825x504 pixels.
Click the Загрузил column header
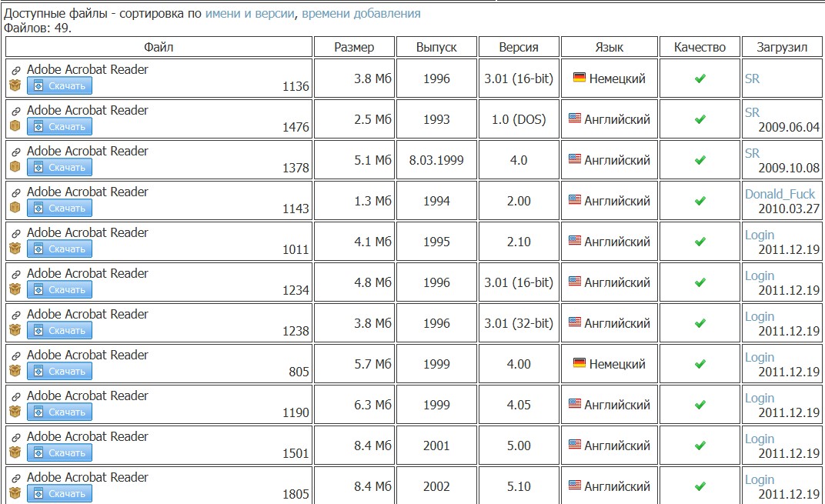[782, 47]
